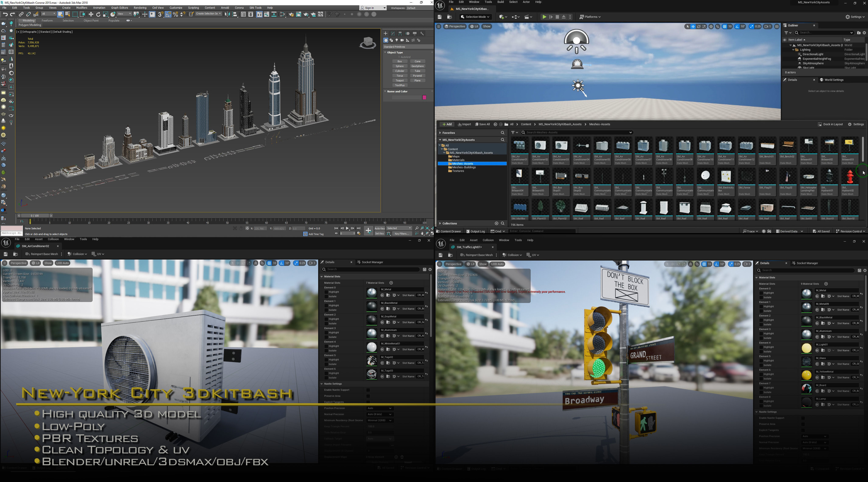Screen dimensions: 868x482
Task: Click the Play animation button in 3ds Max
Action: (x=347, y=228)
